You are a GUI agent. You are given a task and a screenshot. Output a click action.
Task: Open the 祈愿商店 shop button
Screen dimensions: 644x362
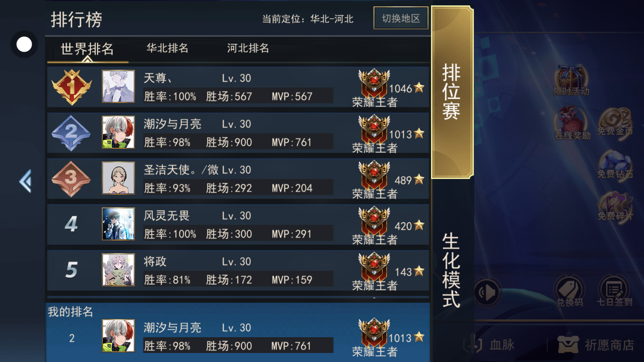596,345
